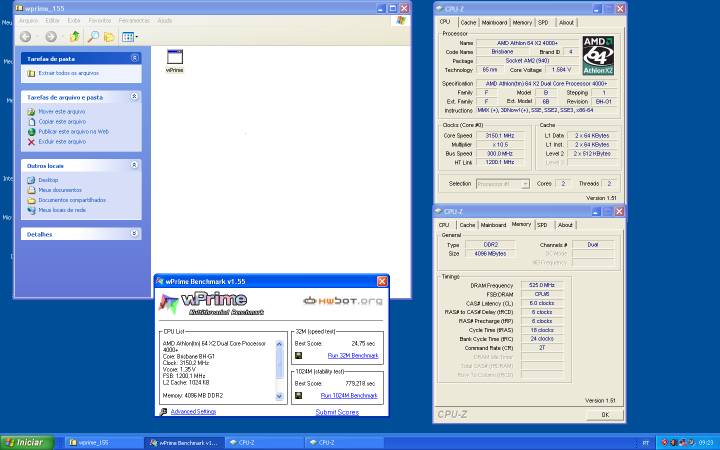The image size is (720, 450).
Task: Switch to Cache tab in lower CPU-Z
Action: tap(467, 225)
